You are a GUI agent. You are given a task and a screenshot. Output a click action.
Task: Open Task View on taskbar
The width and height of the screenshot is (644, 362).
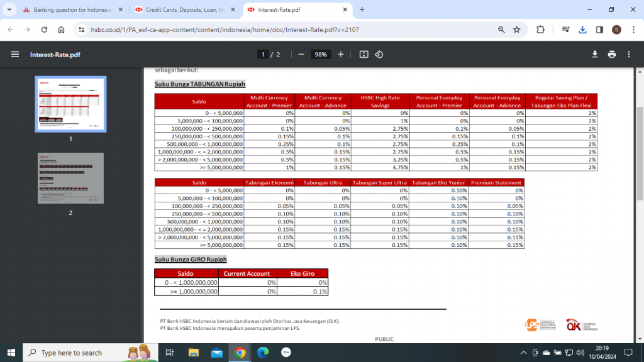169,353
